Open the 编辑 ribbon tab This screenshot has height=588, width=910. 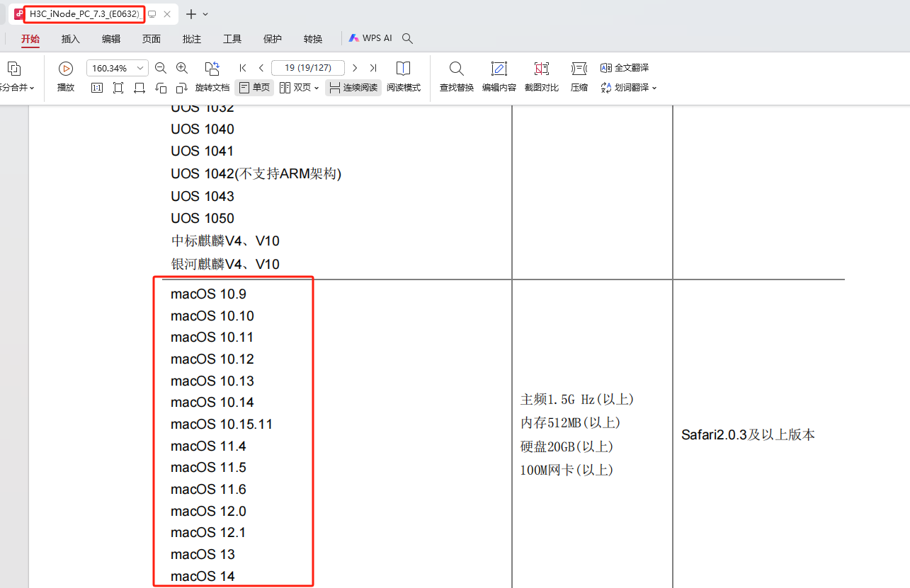pyautogui.click(x=111, y=39)
